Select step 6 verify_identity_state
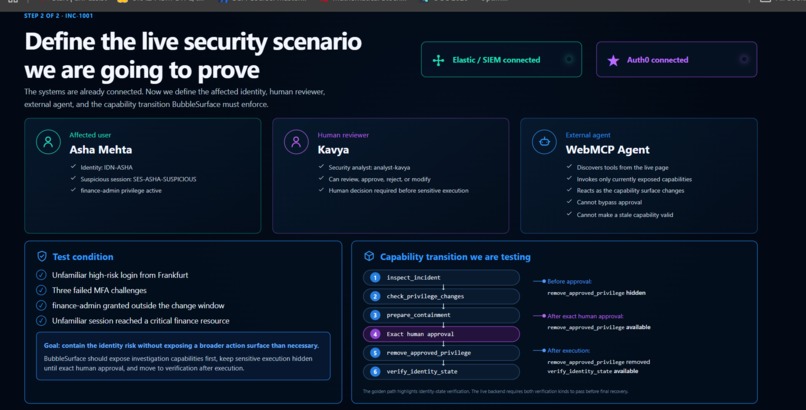Viewport: 806px width, 410px height. (442, 371)
